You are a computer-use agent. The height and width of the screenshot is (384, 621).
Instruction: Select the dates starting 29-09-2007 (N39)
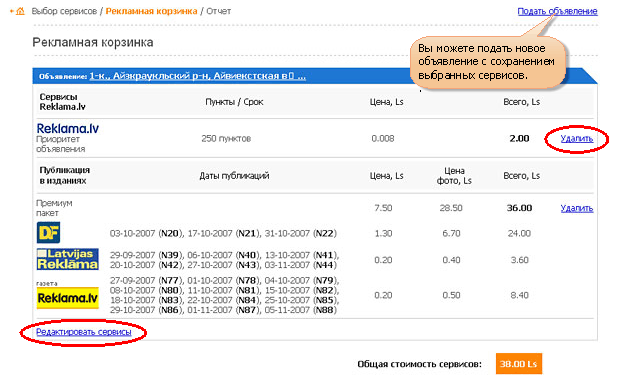coord(225,260)
